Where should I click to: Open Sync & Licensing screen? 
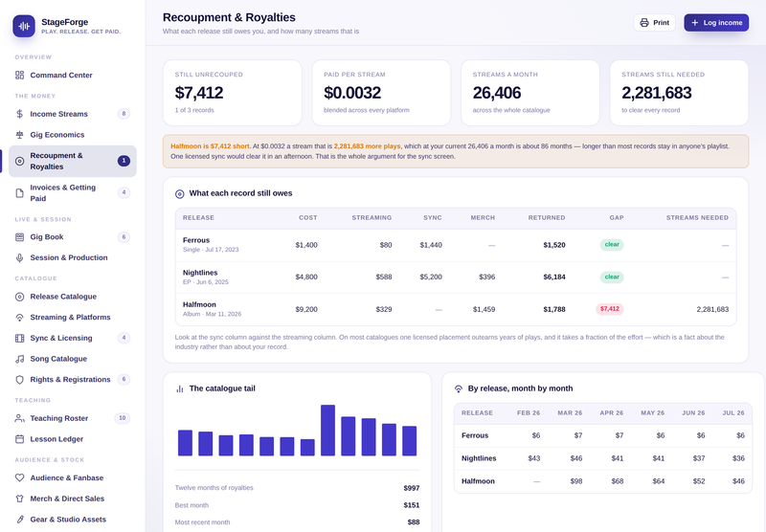click(x=73, y=338)
